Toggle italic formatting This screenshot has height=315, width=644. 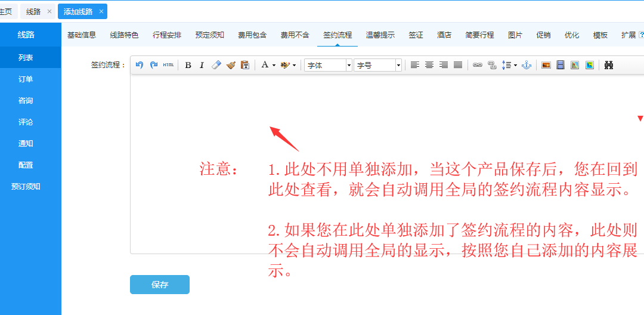coord(202,65)
